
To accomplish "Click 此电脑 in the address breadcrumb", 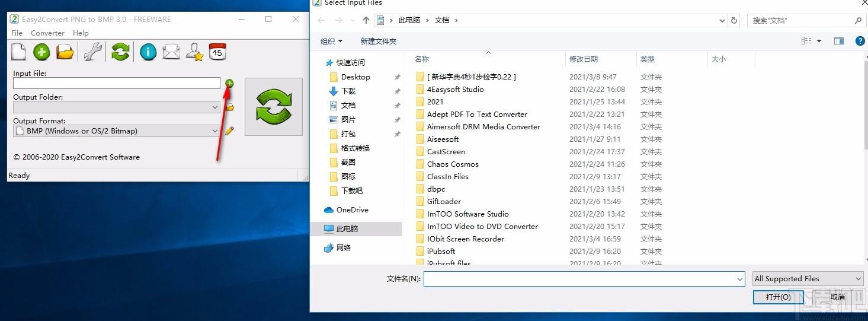I will pyautogui.click(x=409, y=20).
